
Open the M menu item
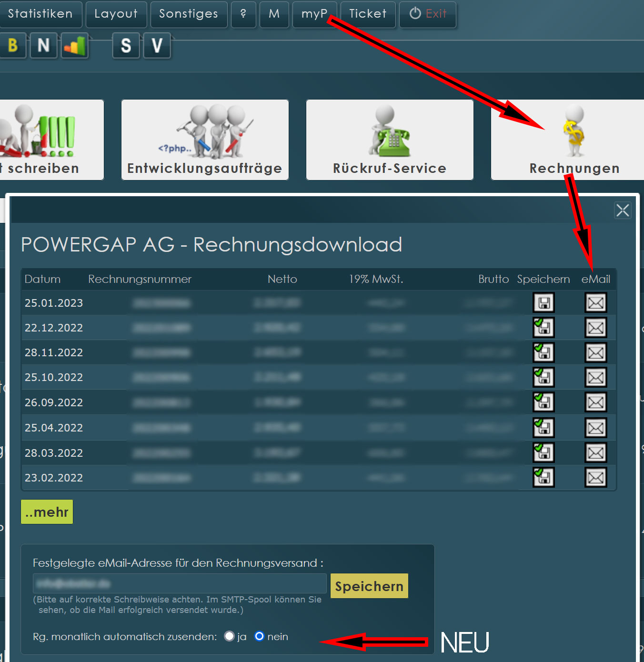click(274, 14)
